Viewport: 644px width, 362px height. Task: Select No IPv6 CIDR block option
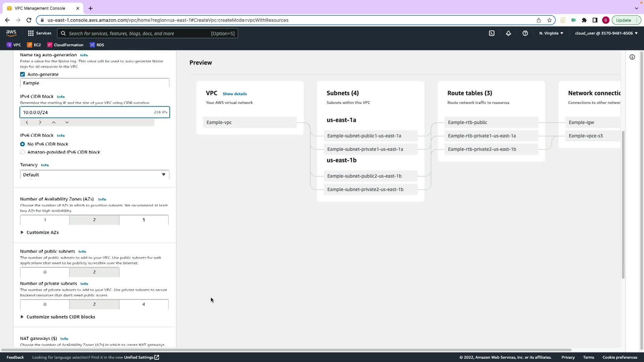coord(22,144)
